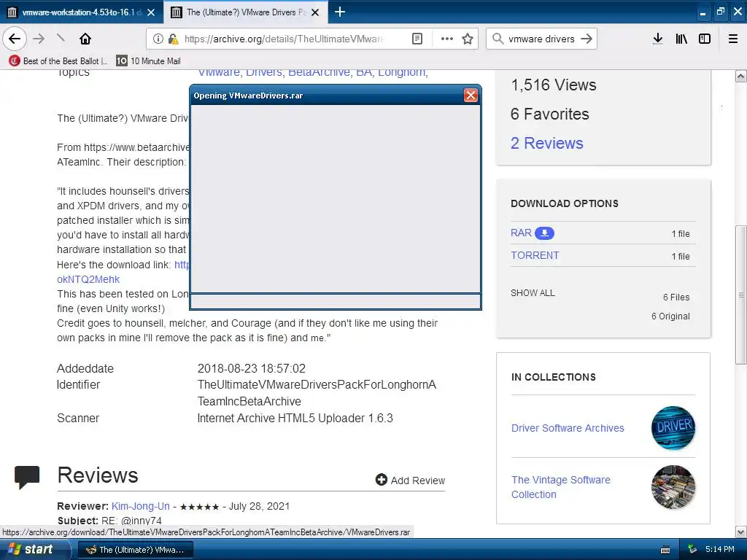Click the blue RAR download icon
This screenshot has height=560, width=747.
pos(544,233)
